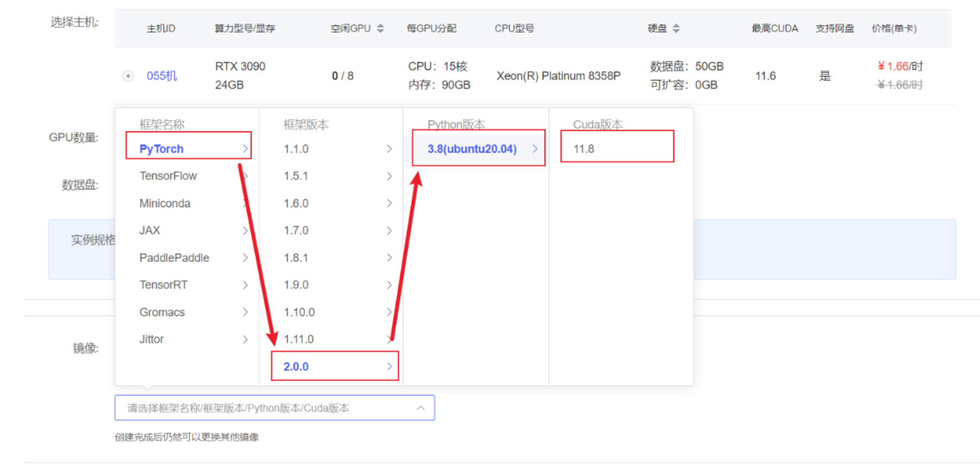Click the Jittor submenu chevron

click(245, 340)
